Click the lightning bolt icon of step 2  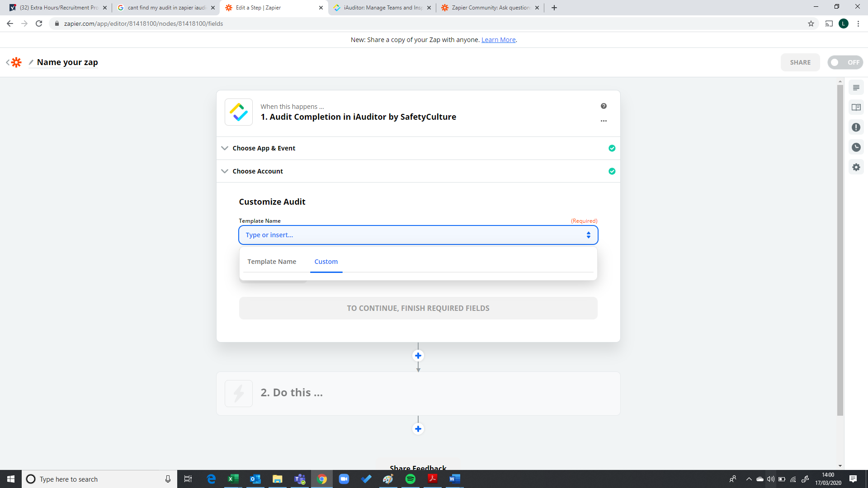click(239, 394)
